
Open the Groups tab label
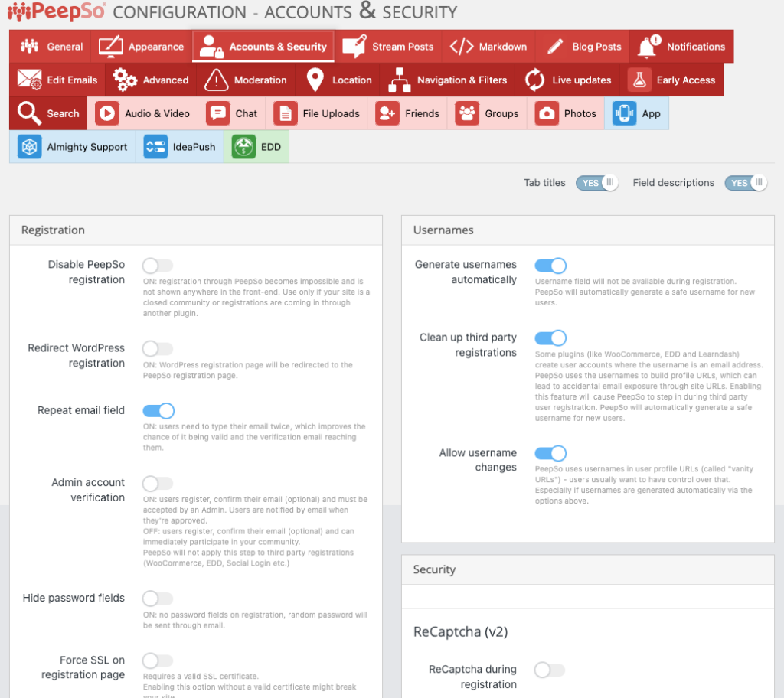[501, 113]
